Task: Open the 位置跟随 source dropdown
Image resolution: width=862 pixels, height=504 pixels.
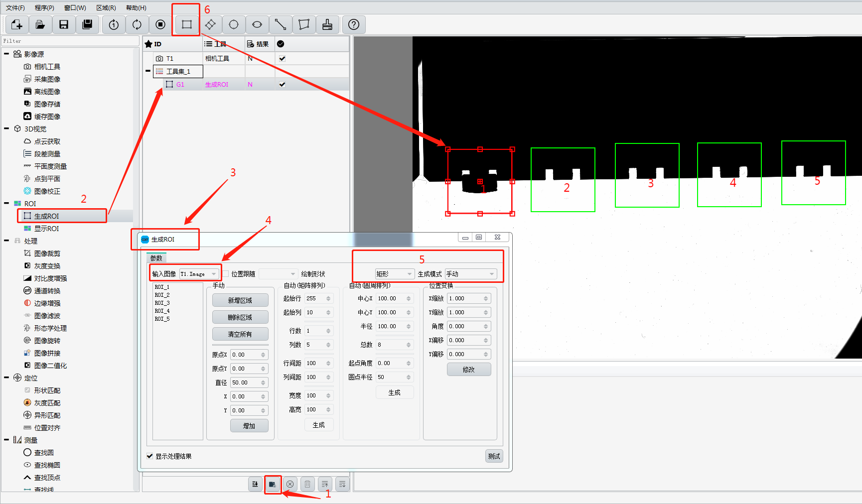Action: click(278, 274)
